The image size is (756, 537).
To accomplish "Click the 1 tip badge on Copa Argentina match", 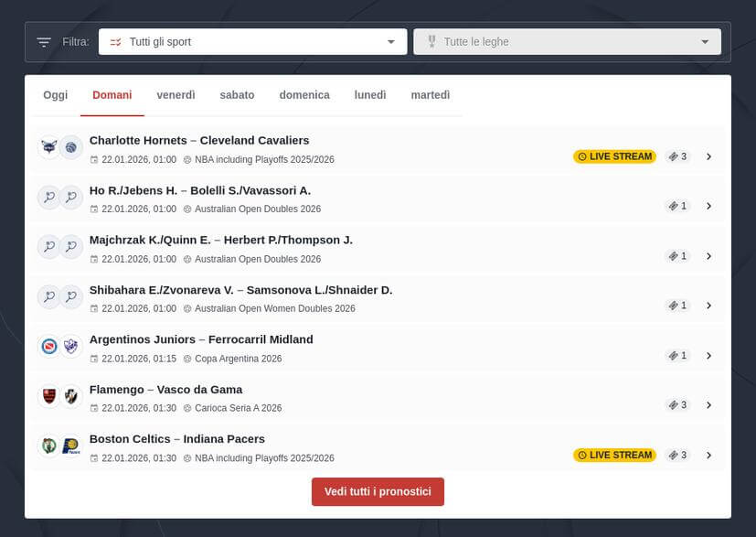I will [677, 355].
